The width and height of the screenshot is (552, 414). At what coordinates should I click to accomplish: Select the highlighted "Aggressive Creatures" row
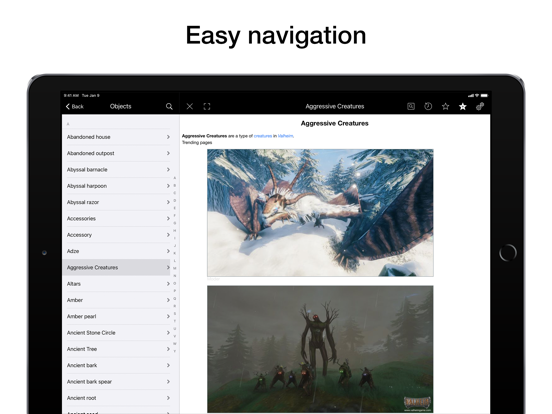(x=116, y=268)
